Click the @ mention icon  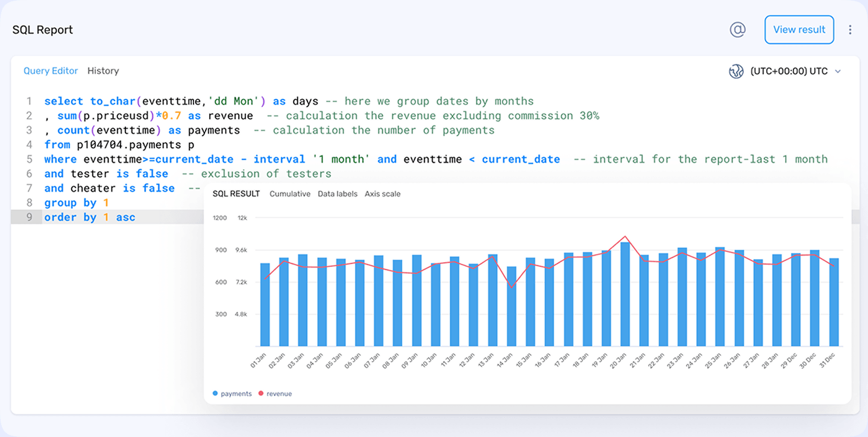coord(737,29)
